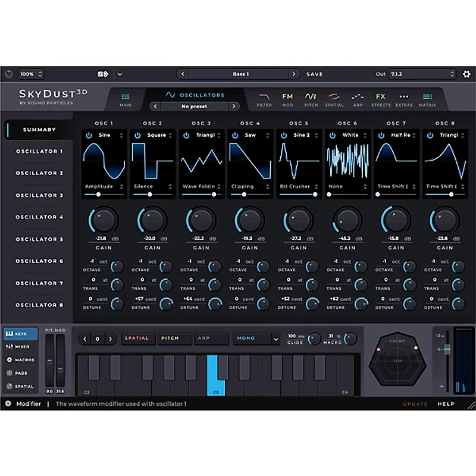Select the Matrix section icon
Viewport: 476px width, 476px height.
click(x=428, y=98)
